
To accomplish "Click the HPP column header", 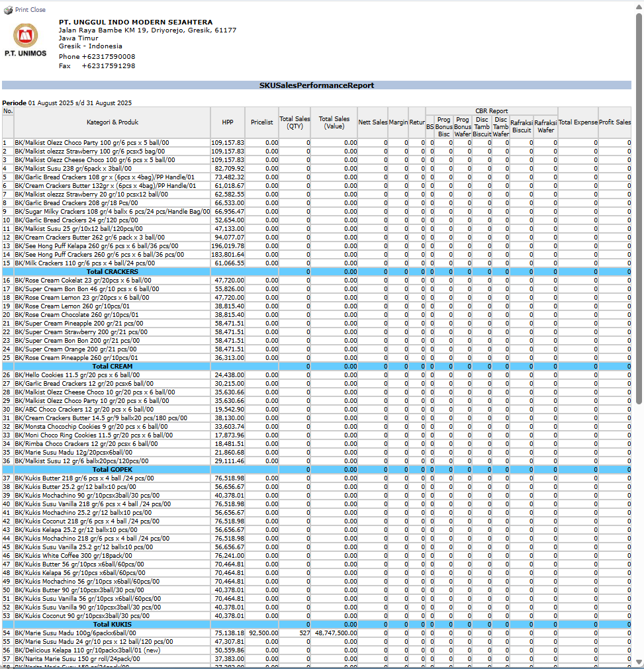I will pos(228,122).
